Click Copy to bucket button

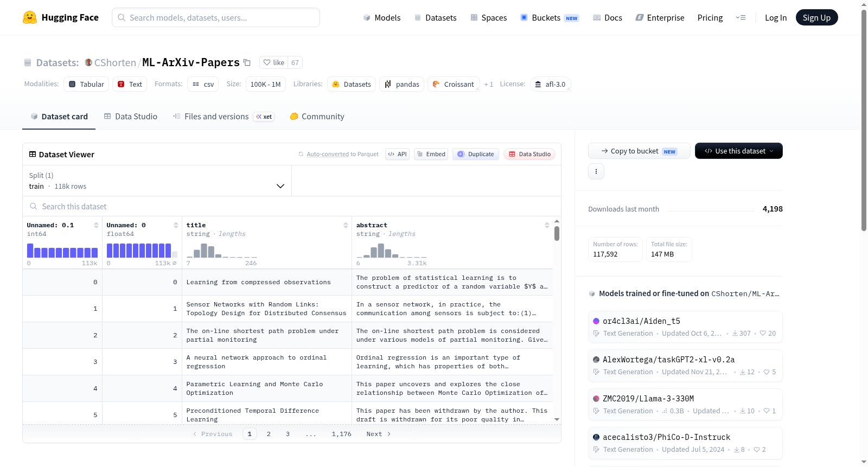click(639, 151)
